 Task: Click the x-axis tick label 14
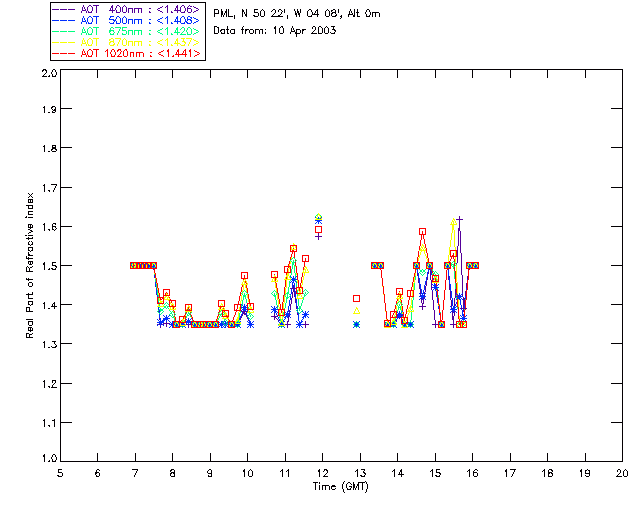398,473
